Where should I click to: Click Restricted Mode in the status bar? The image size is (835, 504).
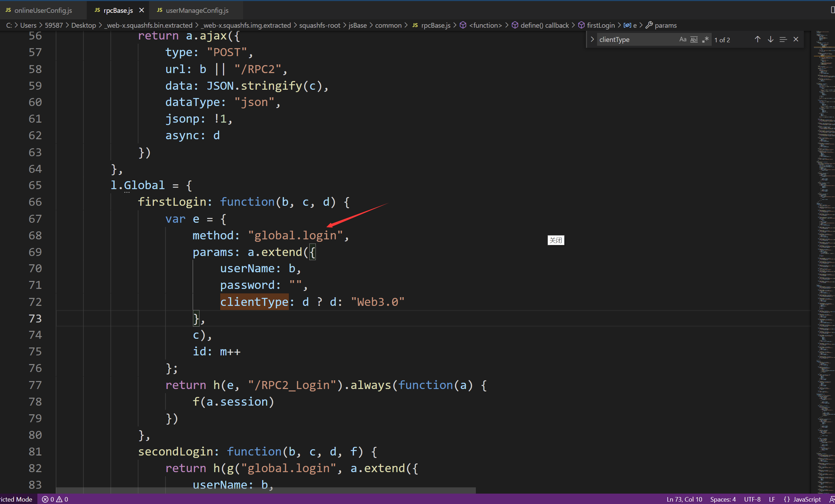point(16,499)
